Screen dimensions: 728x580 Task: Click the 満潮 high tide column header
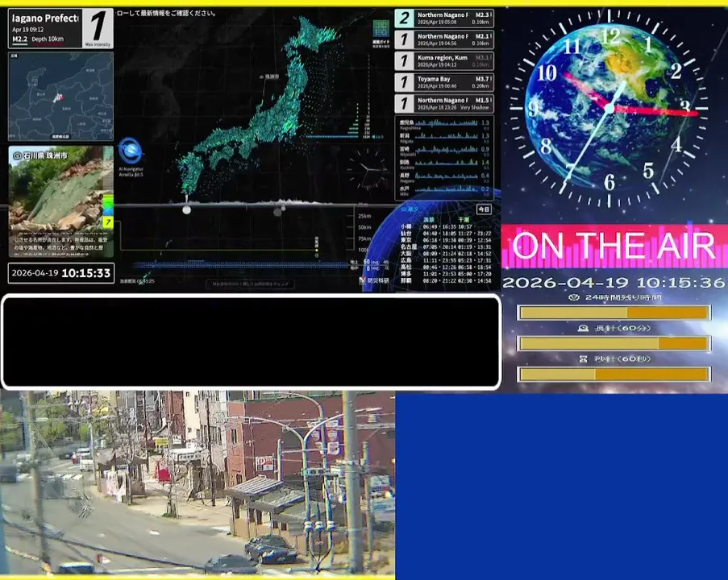(429, 219)
